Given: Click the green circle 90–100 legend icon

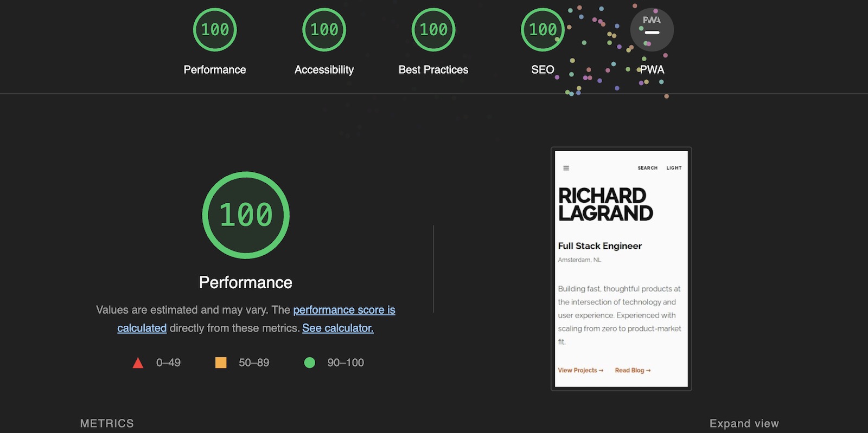Looking at the screenshot, I should (310, 363).
